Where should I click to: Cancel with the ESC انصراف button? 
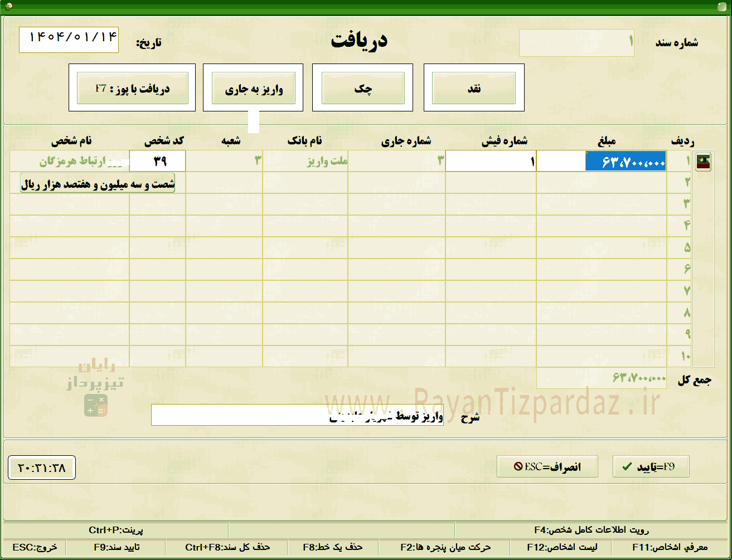click(547, 466)
